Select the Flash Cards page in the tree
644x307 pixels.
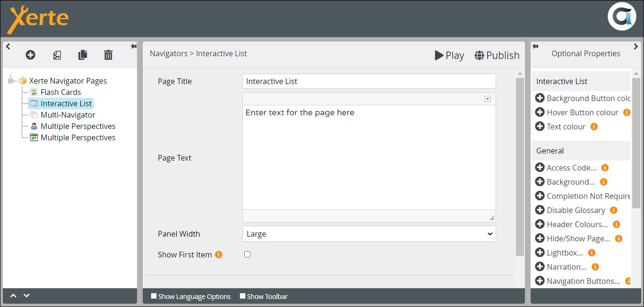60,92
